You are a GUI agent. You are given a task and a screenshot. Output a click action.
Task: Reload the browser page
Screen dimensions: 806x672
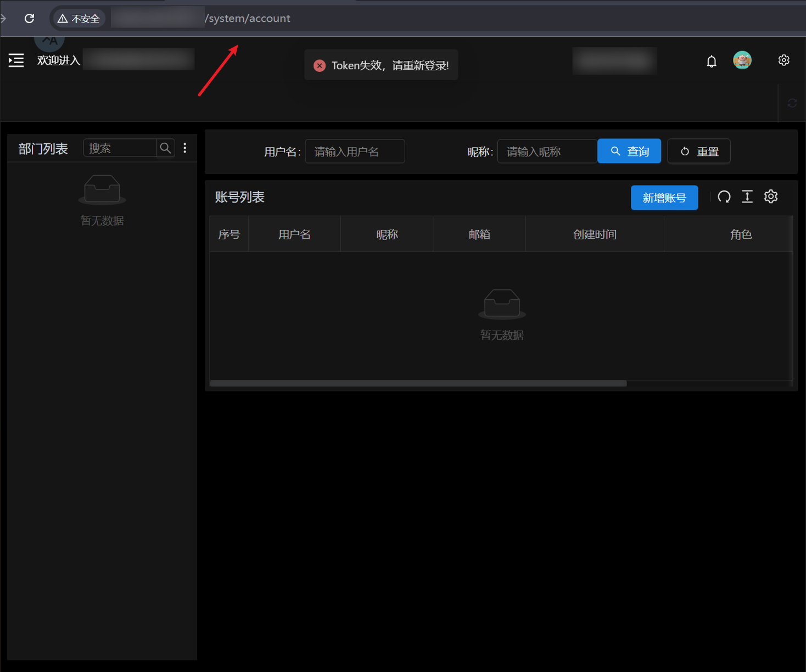[30, 19]
